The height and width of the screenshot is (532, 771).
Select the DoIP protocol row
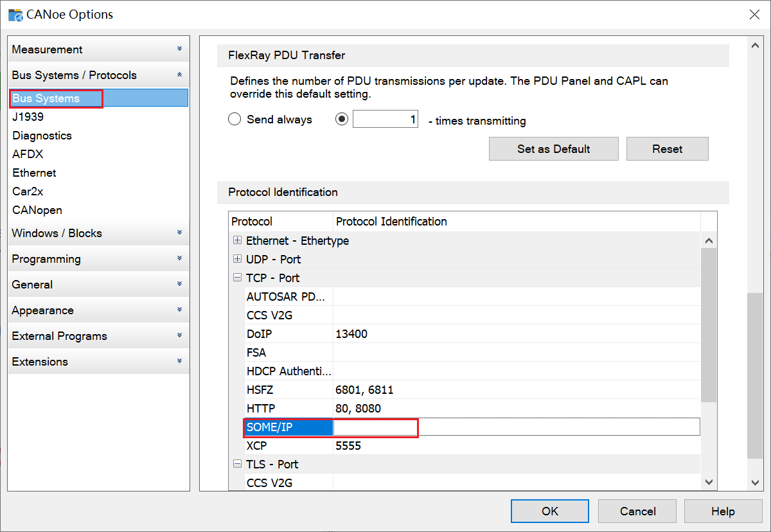pos(288,333)
